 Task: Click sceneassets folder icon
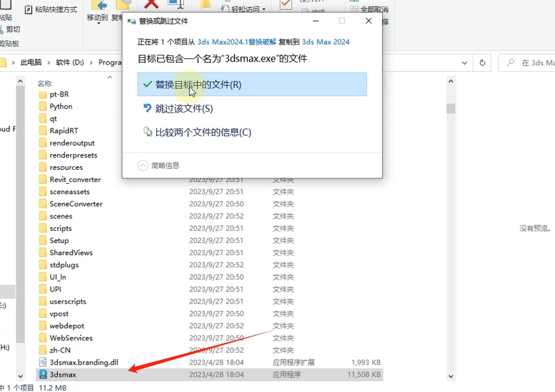pyautogui.click(x=43, y=192)
